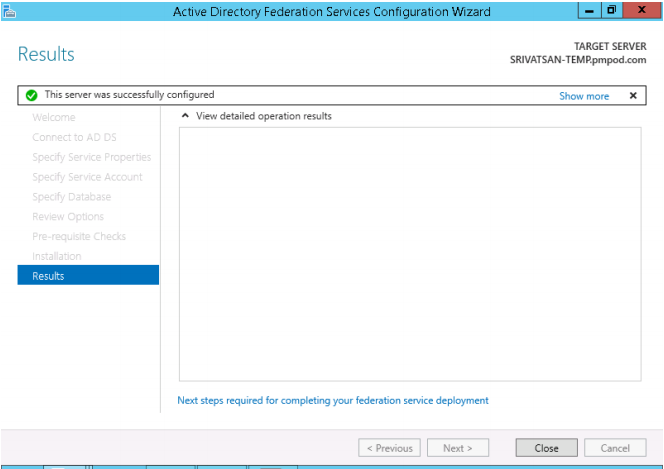
Task: Click the Close button to finish wizard
Action: 546,448
